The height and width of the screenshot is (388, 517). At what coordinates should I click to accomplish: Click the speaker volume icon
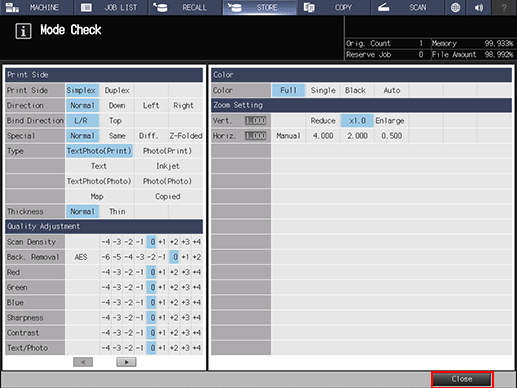pyautogui.click(x=479, y=7)
